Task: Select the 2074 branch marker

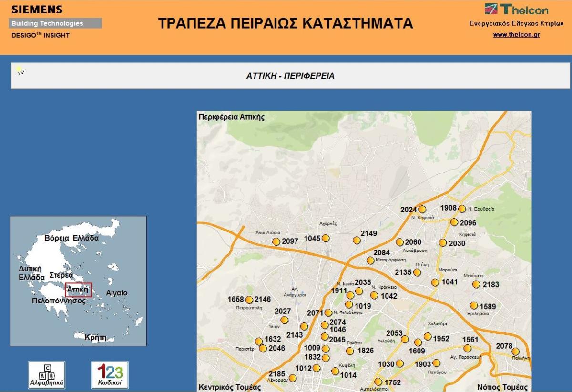Action: click(x=325, y=325)
